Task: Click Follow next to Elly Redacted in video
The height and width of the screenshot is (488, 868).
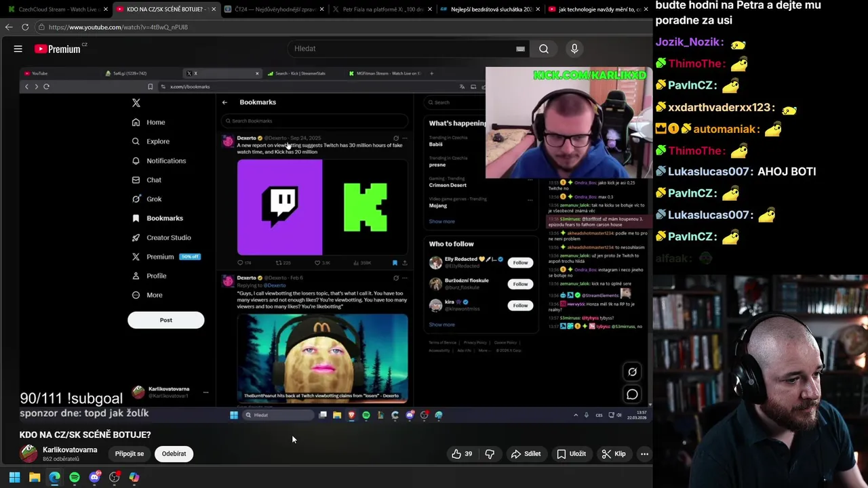Action: pyautogui.click(x=520, y=262)
